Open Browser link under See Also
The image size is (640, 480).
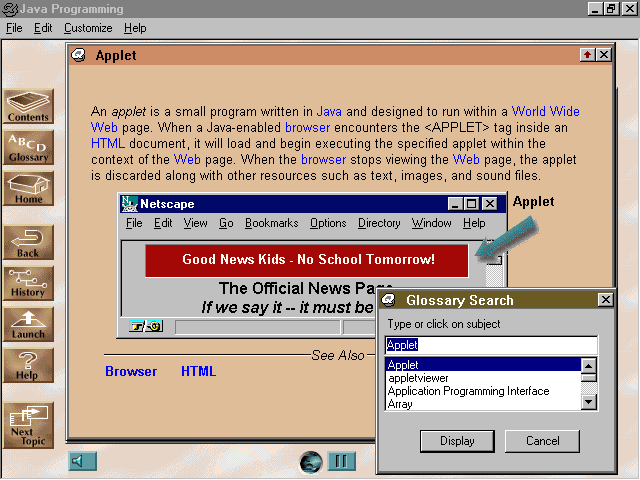coord(131,371)
